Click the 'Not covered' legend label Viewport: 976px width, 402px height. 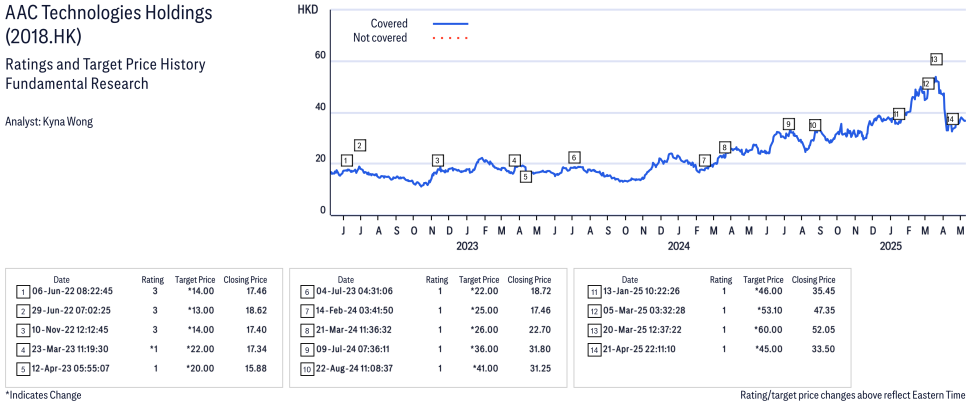pyautogui.click(x=380, y=38)
